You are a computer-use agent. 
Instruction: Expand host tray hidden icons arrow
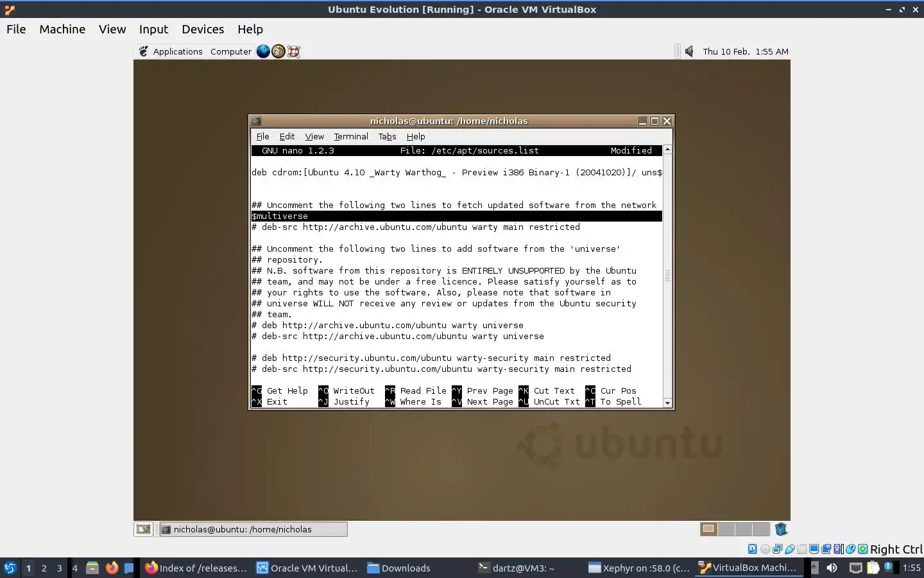point(814,568)
